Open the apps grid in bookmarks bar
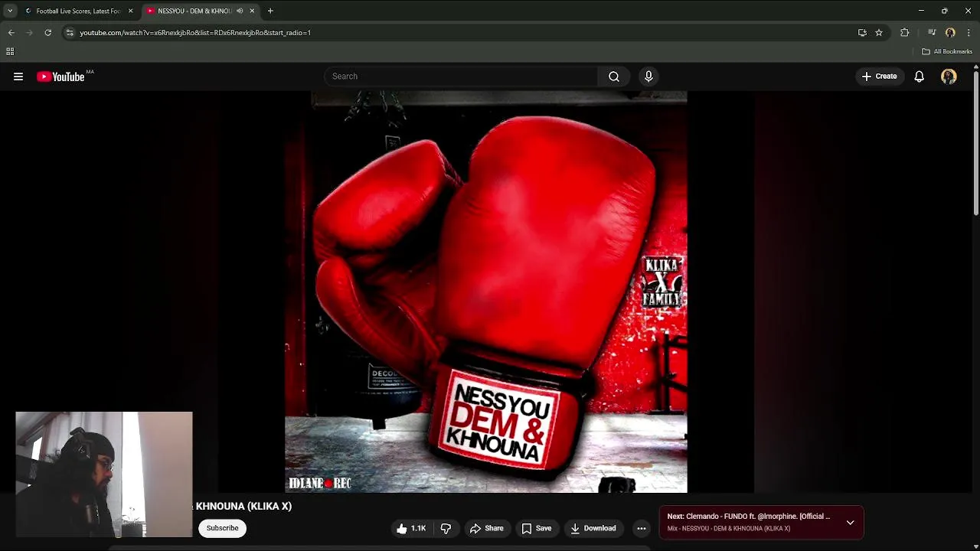 pyautogui.click(x=10, y=51)
